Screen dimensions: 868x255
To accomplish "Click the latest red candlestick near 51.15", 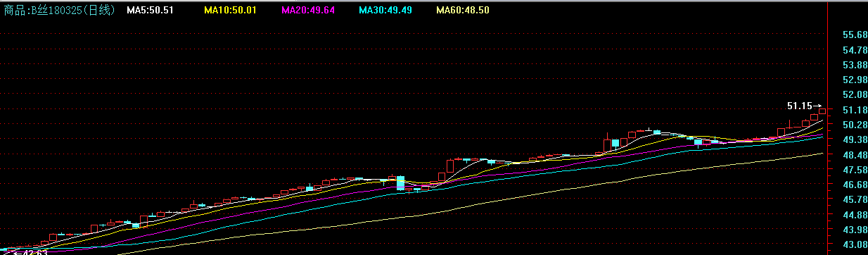I will [x=822, y=111].
